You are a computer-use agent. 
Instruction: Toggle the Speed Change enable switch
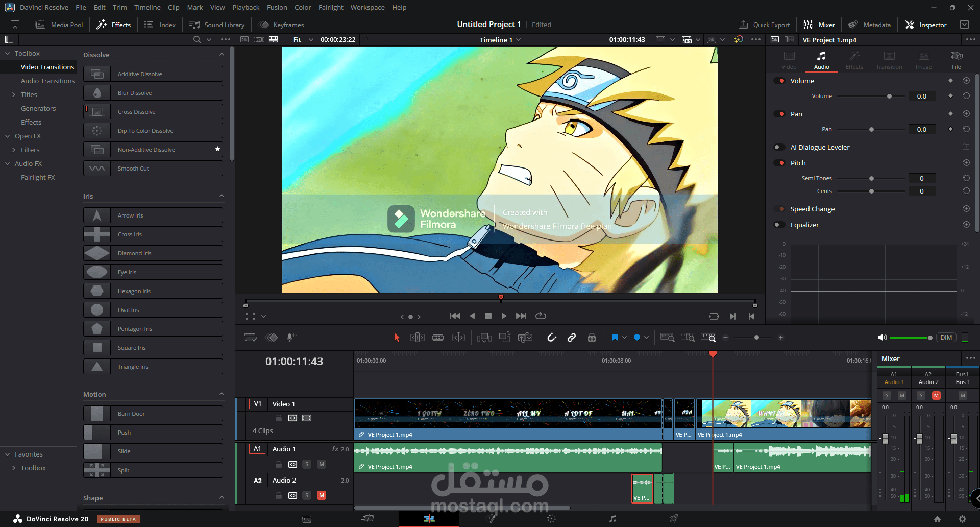click(779, 209)
